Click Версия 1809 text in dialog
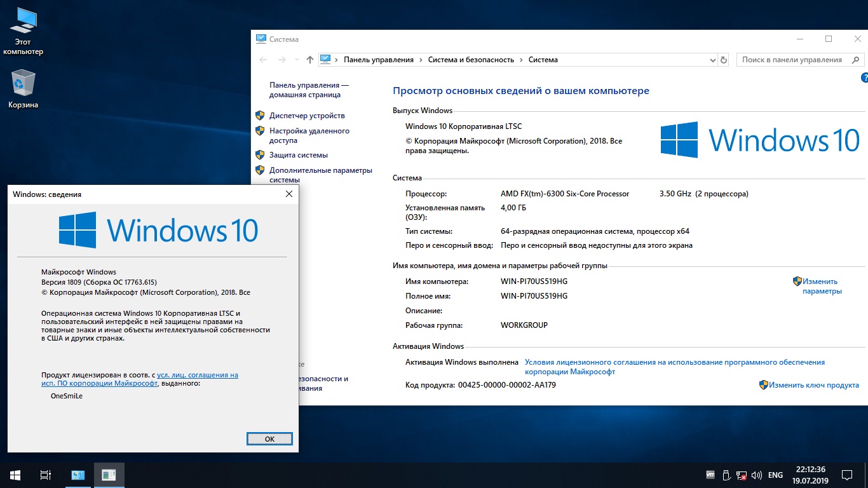The image size is (868, 488). [x=98, y=282]
